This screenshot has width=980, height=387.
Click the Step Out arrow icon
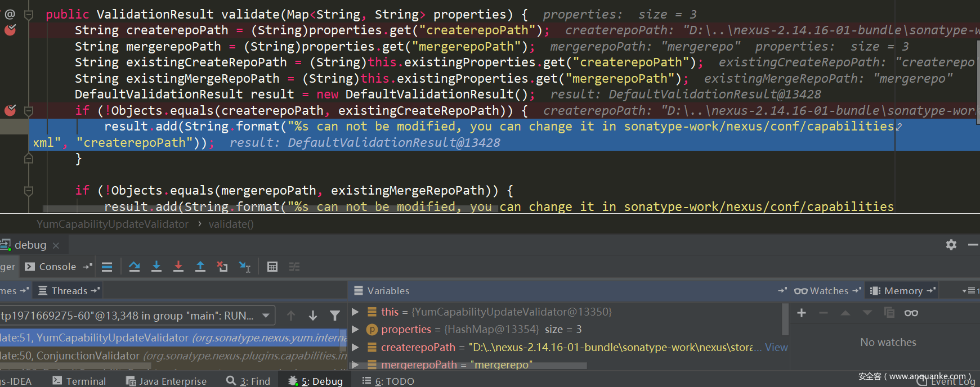200,267
